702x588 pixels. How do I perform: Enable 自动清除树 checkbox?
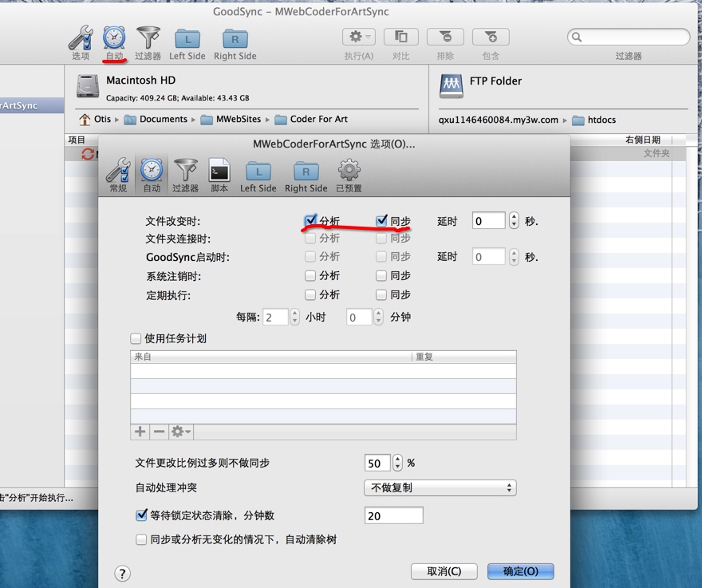pos(141,539)
